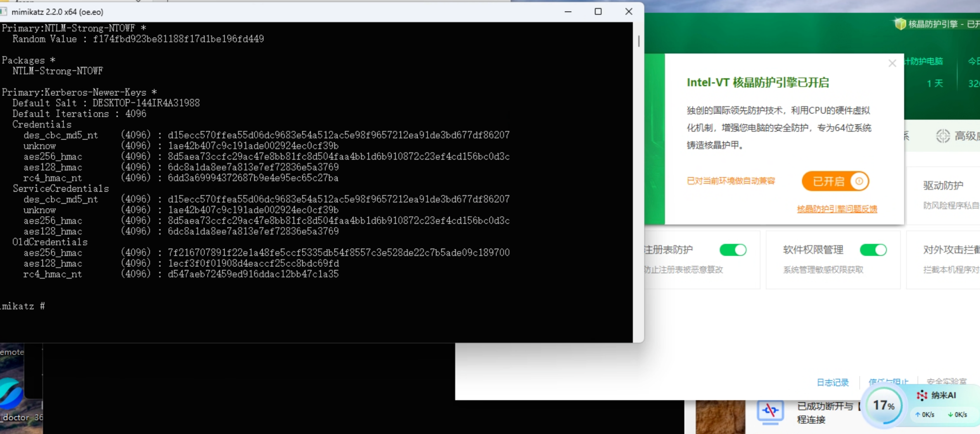Click the 已对当前环境做自动兼容 notice text

(731, 181)
